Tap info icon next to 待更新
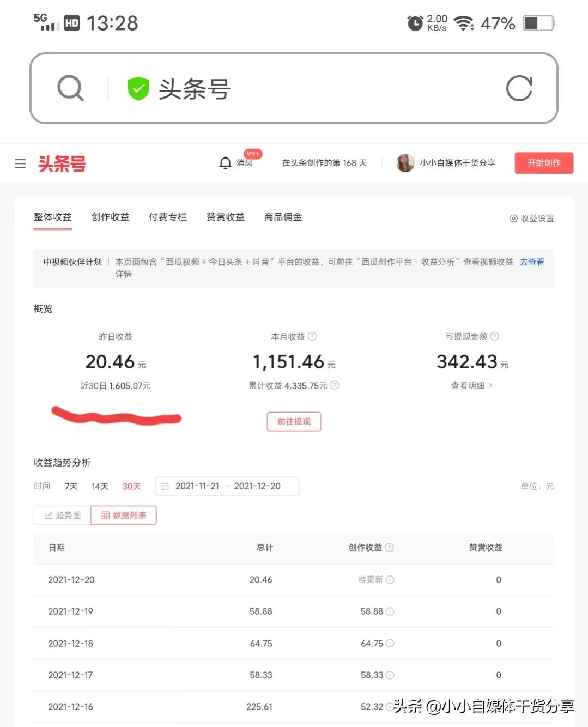 click(x=390, y=580)
